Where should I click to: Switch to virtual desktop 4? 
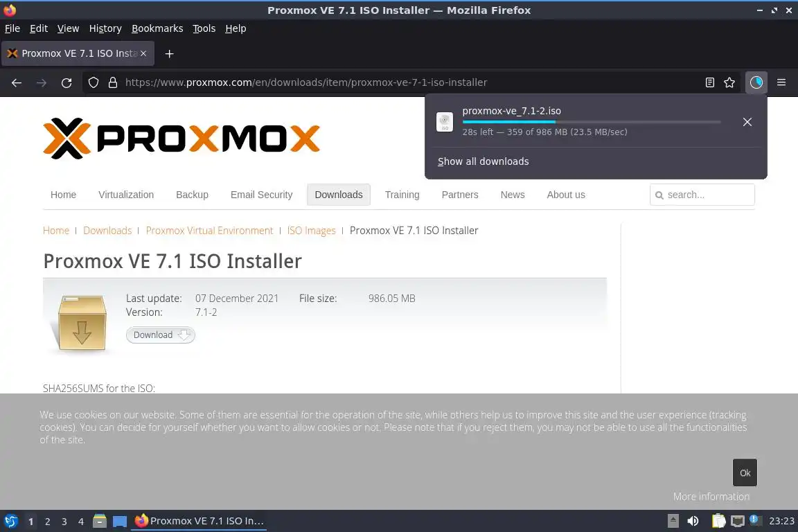[81, 522]
